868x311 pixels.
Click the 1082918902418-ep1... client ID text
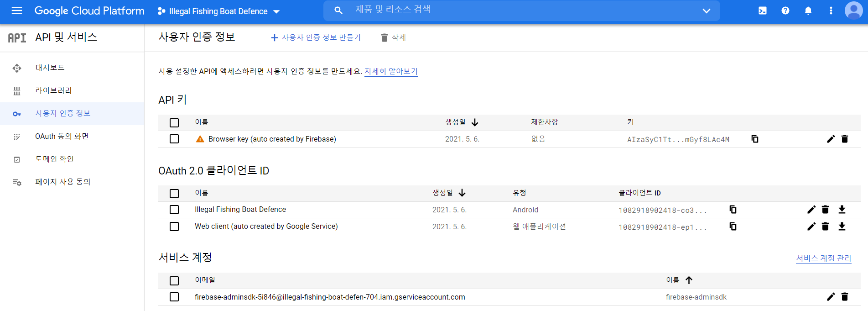tap(663, 227)
